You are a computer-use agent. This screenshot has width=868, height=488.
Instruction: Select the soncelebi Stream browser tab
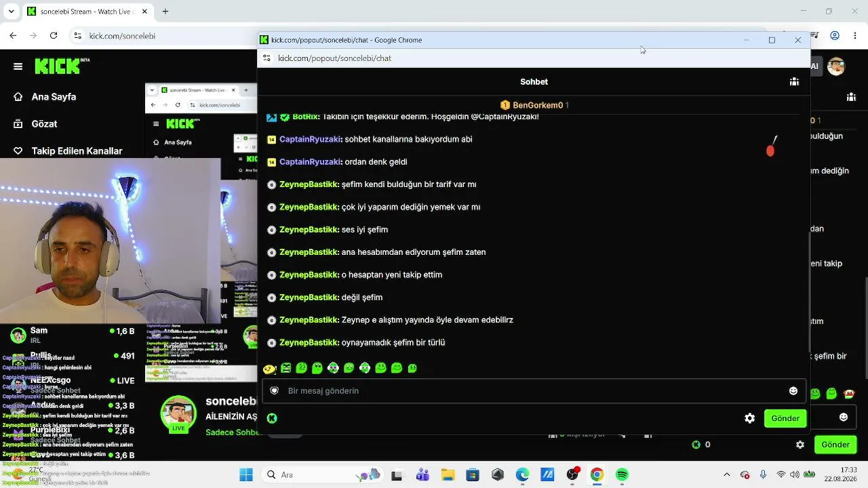coord(87,12)
